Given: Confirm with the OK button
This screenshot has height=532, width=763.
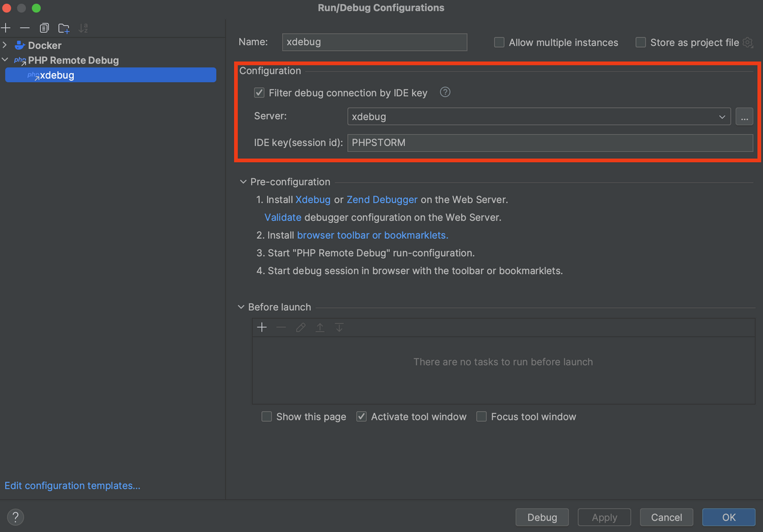Looking at the screenshot, I should (729, 517).
